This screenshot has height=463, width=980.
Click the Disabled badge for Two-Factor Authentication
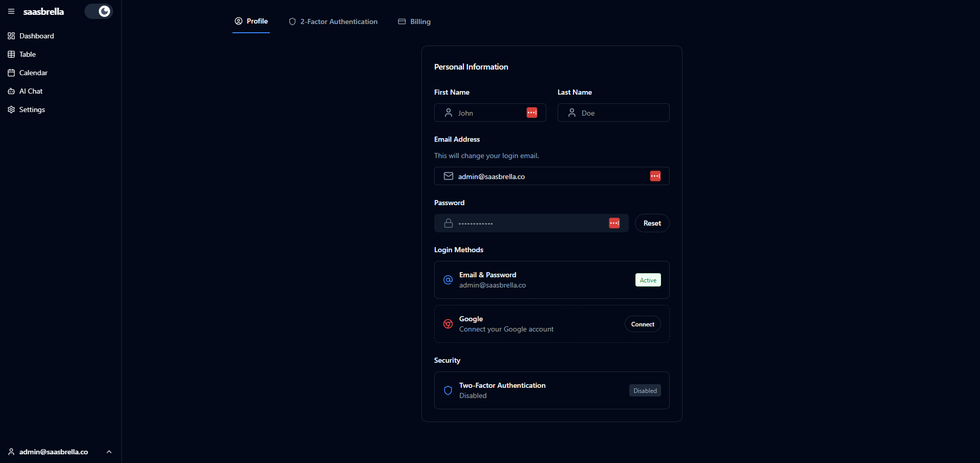click(x=645, y=391)
